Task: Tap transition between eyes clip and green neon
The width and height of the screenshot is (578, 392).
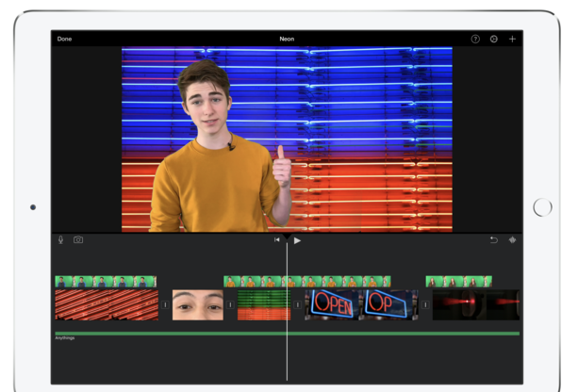Action: (230, 304)
